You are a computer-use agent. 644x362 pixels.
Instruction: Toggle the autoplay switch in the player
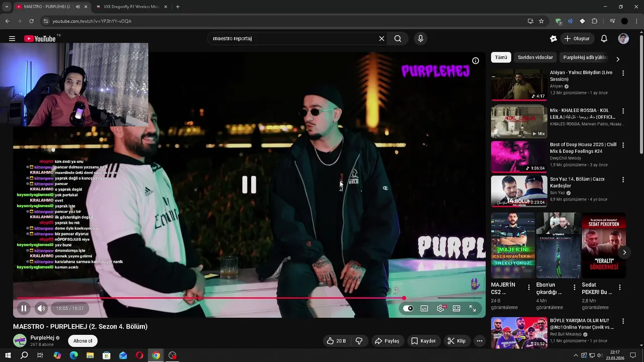click(408, 308)
